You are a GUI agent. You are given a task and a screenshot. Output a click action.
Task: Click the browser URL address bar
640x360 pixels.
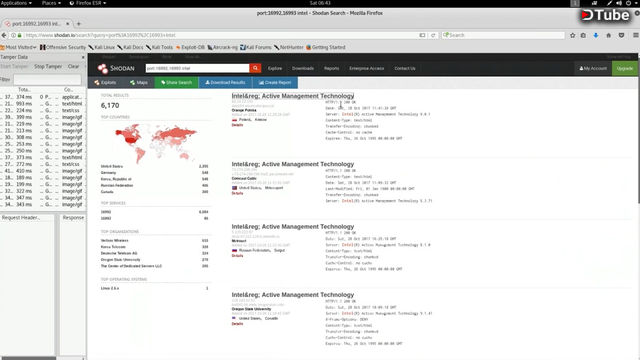tap(220, 35)
